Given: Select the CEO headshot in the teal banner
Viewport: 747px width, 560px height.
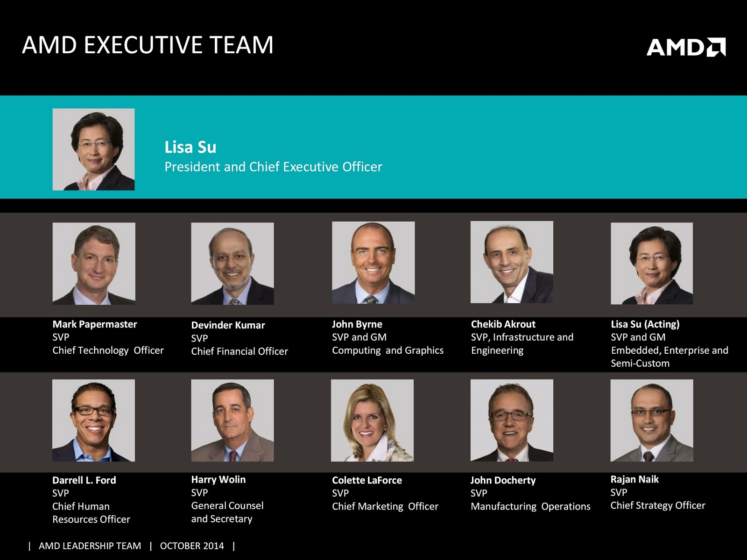Looking at the screenshot, I should tap(93, 149).
